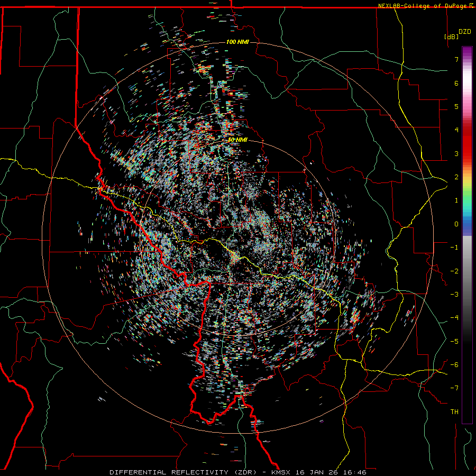Click the red band of the color bar

point(467,149)
